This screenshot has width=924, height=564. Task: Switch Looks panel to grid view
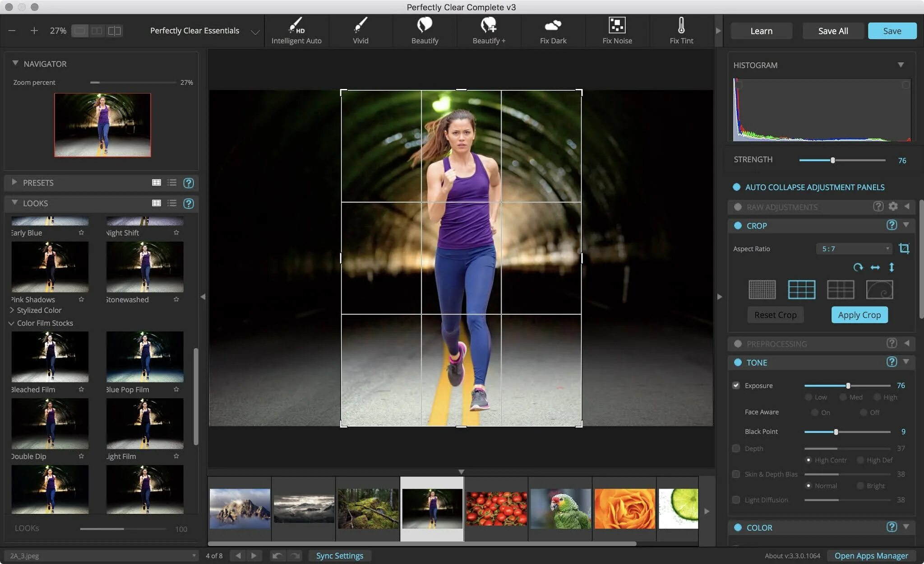157,203
